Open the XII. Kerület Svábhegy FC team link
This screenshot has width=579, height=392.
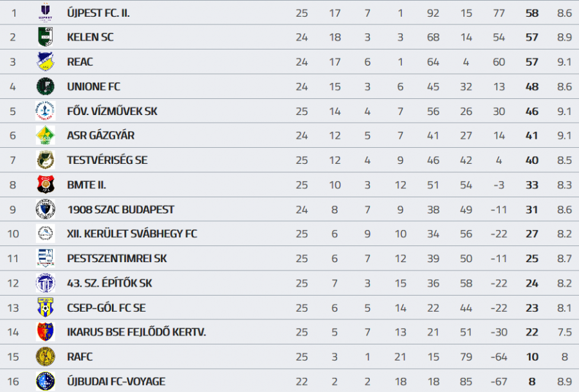click(x=132, y=234)
